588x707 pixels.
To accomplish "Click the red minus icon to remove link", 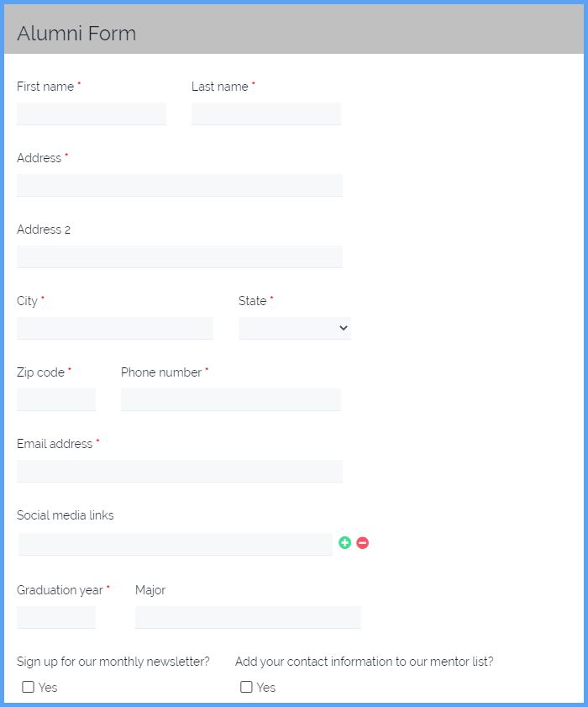I will tap(362, 542).
